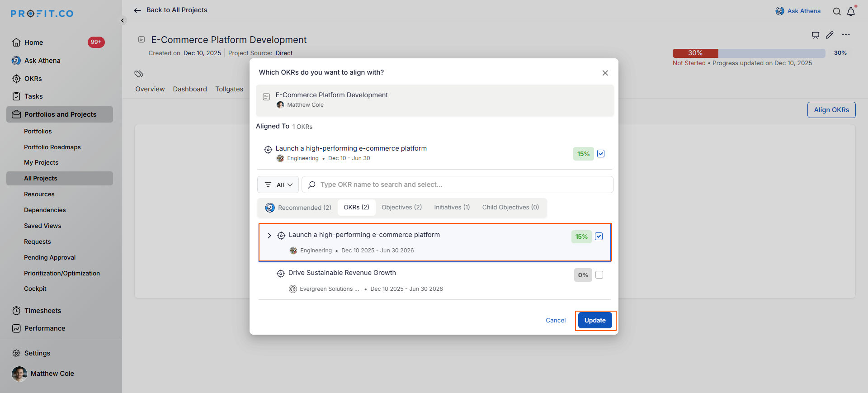The width and height of the screenshot is (868, 393).
Task: Check the Drive Sustainable Revenue Growth checkbox
Action: click(599, 275)
